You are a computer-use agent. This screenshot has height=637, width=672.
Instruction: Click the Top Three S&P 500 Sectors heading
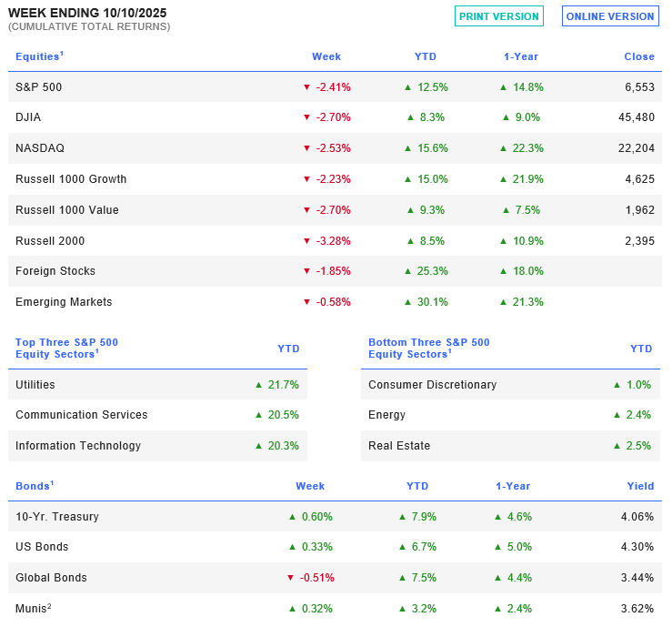(x=67, y=348)
